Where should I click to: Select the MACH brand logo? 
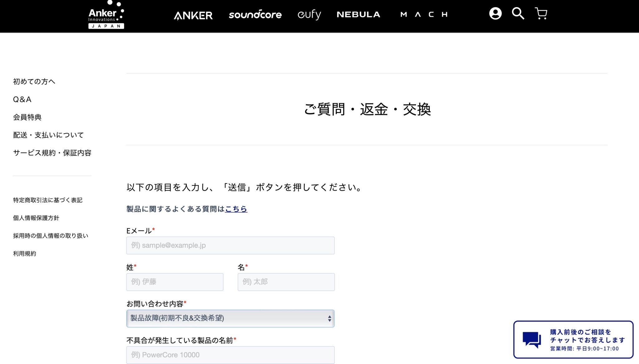(424, 14)
